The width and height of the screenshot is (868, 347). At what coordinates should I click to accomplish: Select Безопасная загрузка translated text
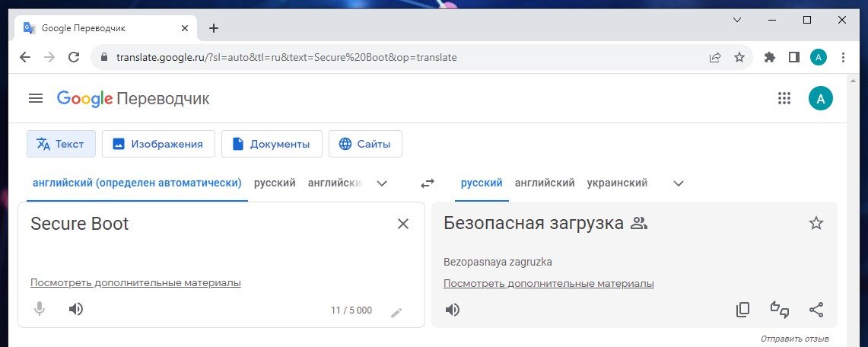click(533, 224)
